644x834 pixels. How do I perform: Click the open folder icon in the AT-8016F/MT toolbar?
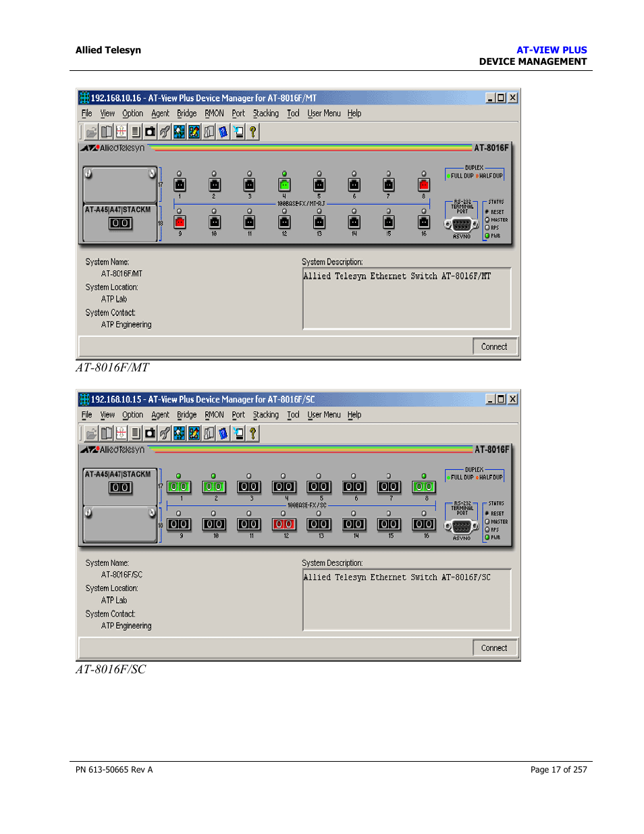(x=91, y=132)
